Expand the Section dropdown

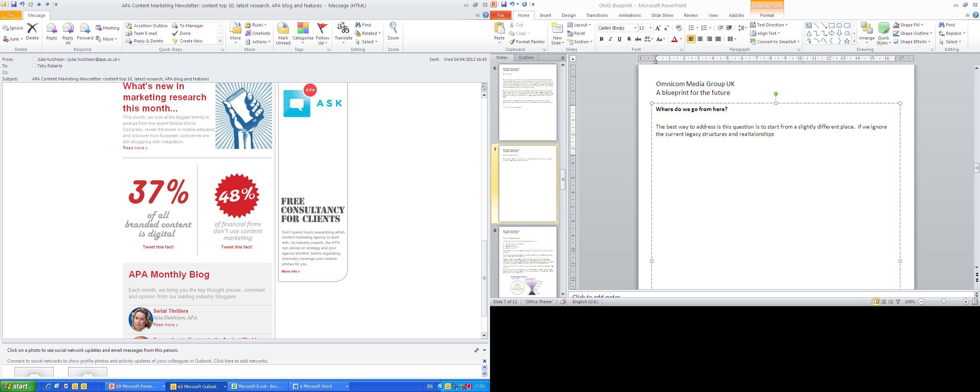click(580, 42)
